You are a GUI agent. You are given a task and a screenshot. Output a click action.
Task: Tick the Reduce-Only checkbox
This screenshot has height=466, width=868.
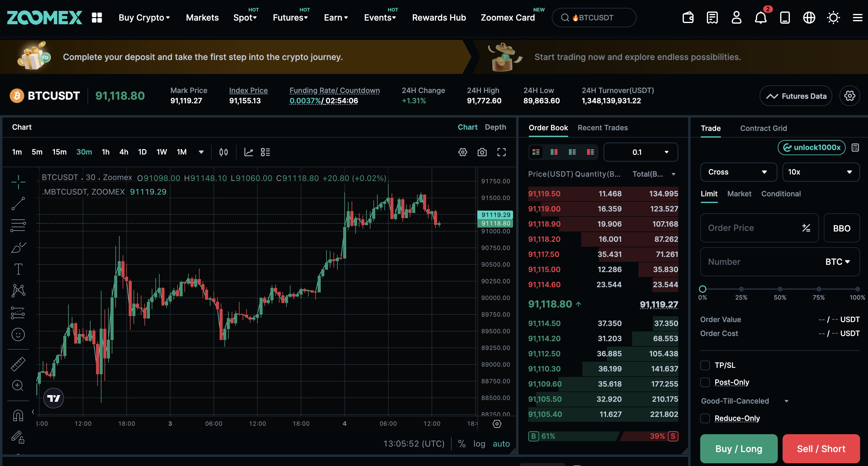[x=705, y=418]
